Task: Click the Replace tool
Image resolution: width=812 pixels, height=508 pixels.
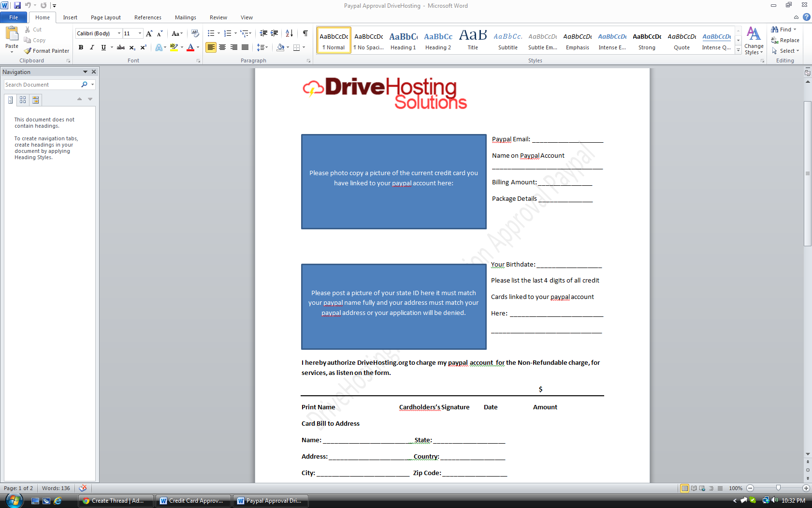Action: [785, 40]
